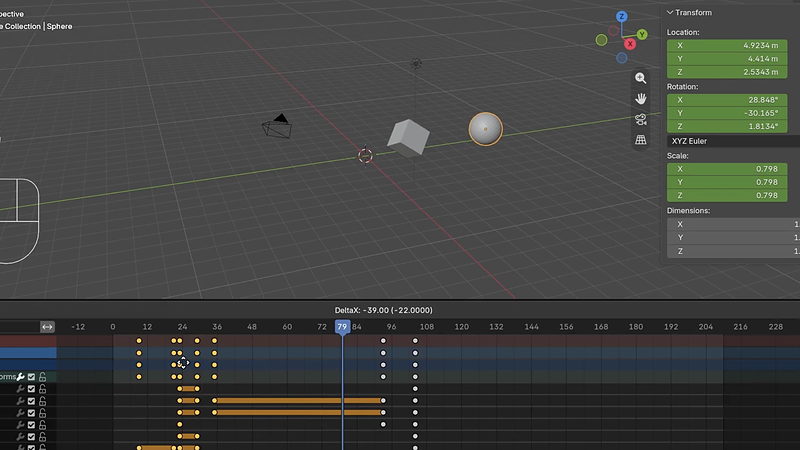Toggle lock on Object Transforms row

pos(43,377)
